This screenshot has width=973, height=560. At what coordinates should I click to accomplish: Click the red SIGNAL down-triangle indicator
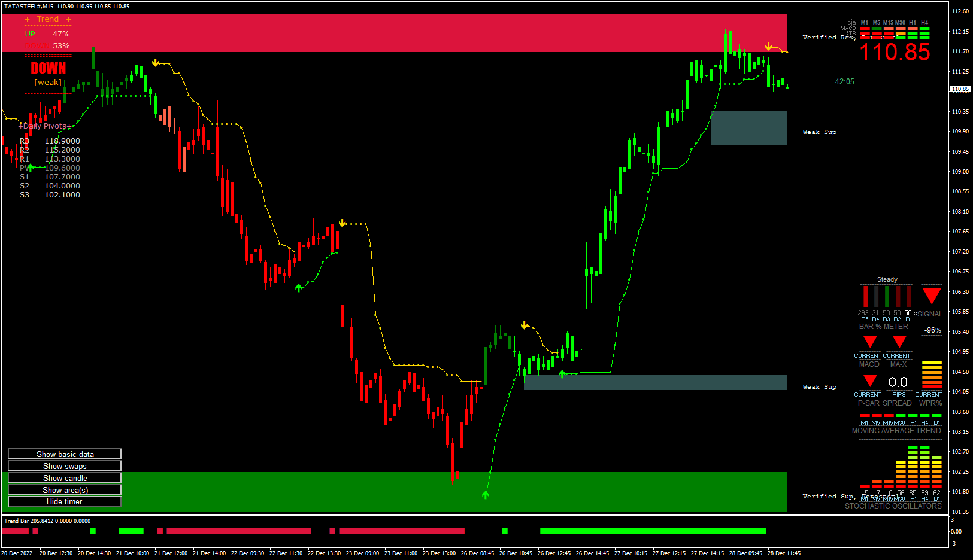tap(932, 296)
